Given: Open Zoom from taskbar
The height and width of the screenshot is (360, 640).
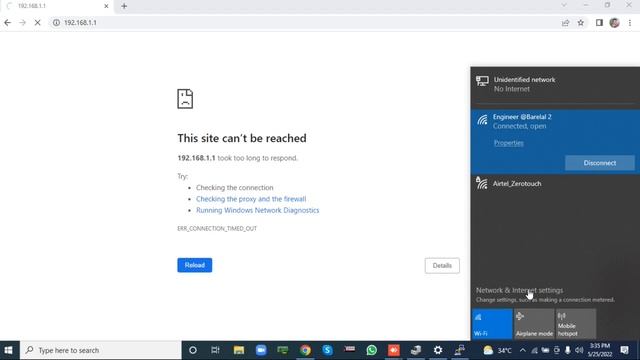Looking at the screenshot, I should pos(261,350).
